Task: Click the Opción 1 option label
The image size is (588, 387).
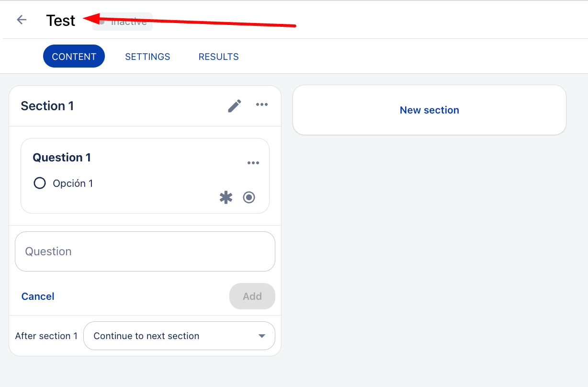Action: [73, 183]
